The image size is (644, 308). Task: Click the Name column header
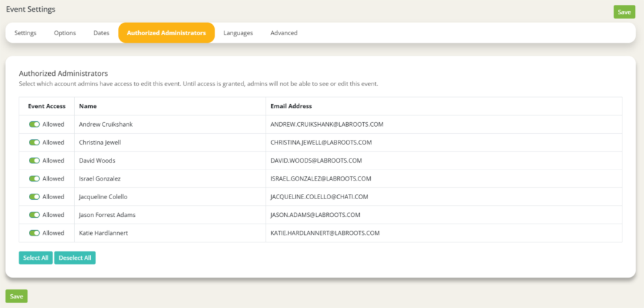[87, 106]
